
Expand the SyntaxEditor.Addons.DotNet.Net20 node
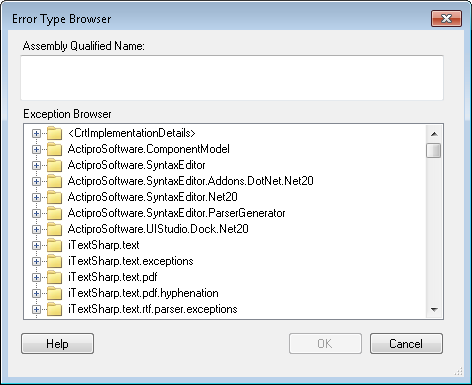coord(36,181)
